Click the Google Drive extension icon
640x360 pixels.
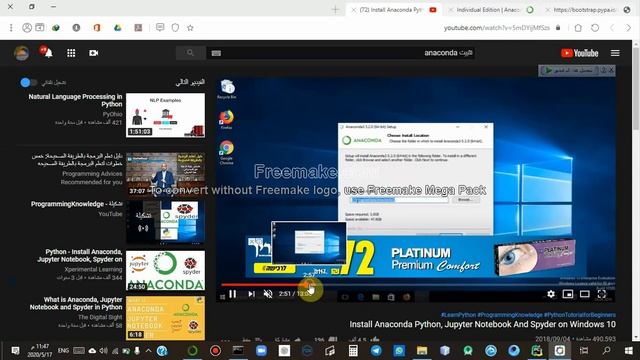118,28
